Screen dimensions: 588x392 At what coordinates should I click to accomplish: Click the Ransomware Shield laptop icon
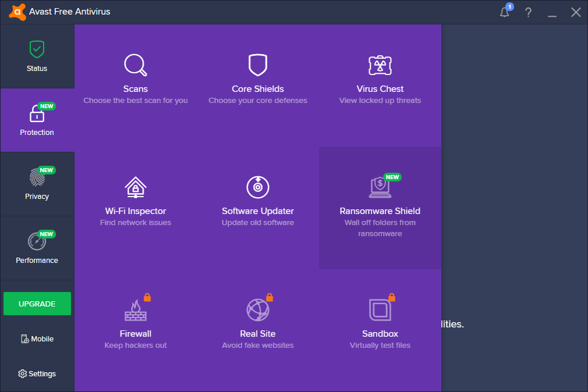click(x=380, y=187)
